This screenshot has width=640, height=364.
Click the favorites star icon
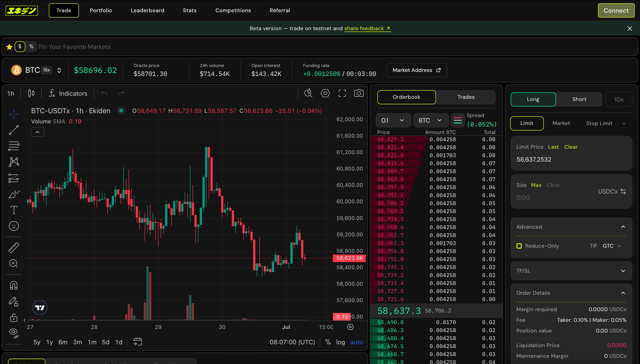coord(9,47)
